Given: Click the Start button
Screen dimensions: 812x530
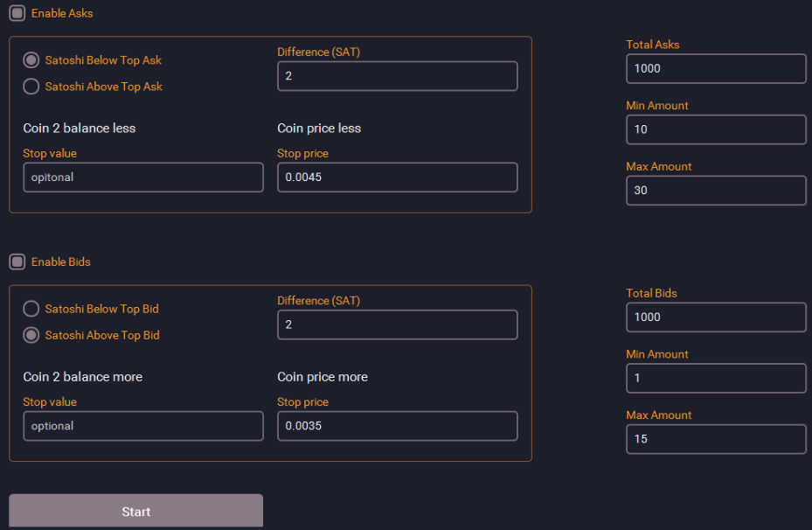Looking at the screenshot, I should (135, 512).
